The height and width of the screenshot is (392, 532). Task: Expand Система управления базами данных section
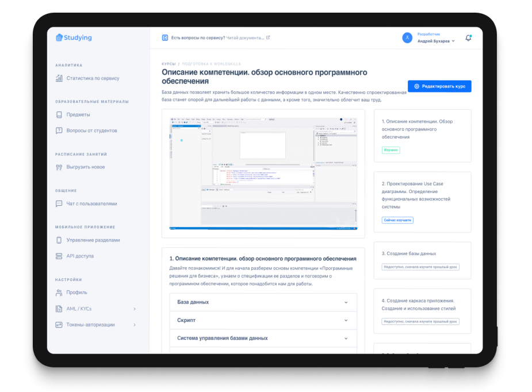[263, 338]
